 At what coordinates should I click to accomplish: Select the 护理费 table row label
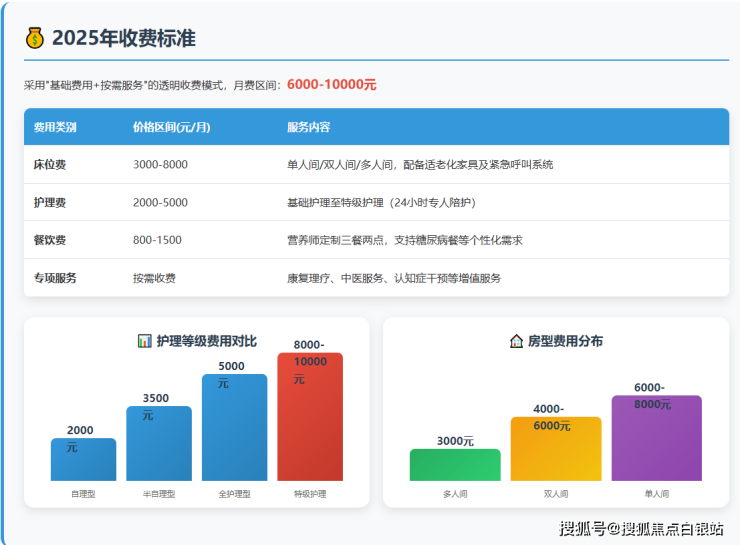(x=50, y=202)
